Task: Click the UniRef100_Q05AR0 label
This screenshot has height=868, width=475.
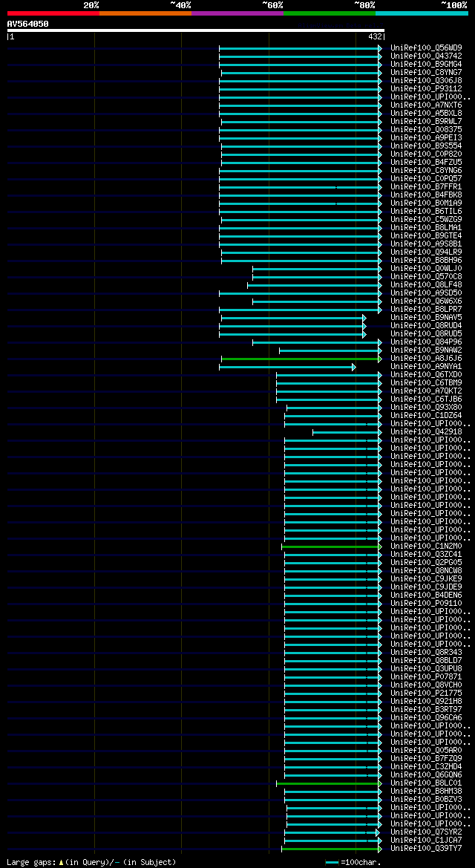Action: [x=426, y=750]
